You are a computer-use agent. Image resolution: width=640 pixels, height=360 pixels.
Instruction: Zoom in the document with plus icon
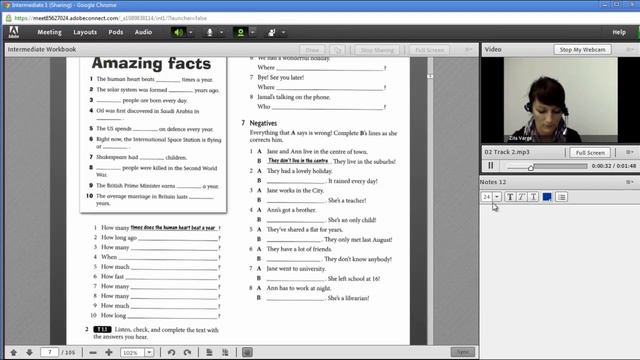click(109, 352)
